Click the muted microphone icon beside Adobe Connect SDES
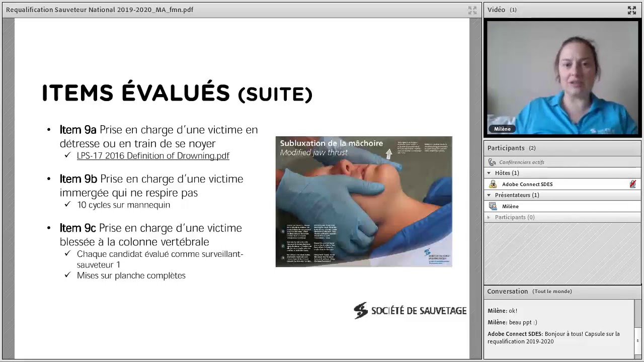 point(632,184)
